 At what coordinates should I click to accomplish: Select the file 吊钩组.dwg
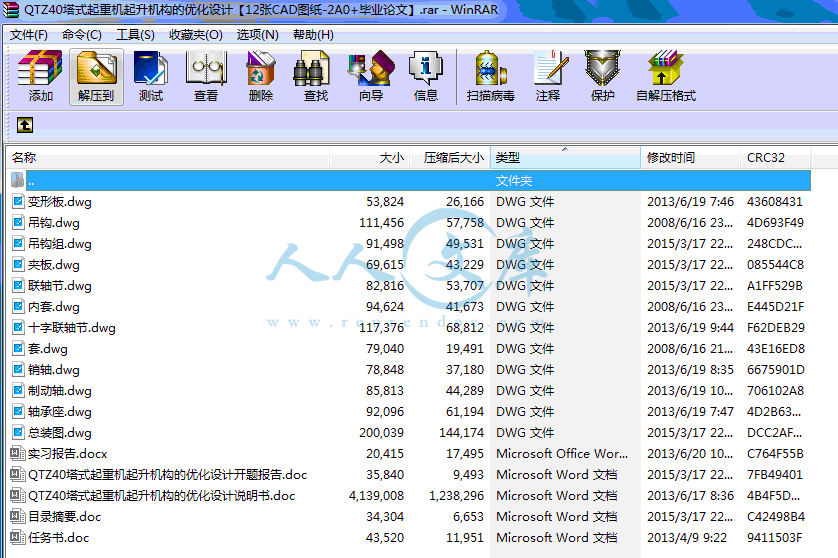point(60,244)
